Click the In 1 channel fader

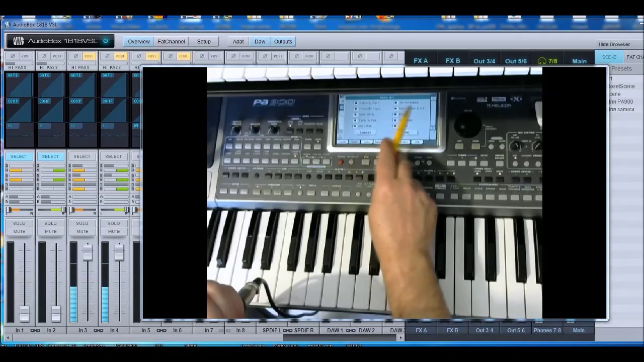(x=24, y=313)
